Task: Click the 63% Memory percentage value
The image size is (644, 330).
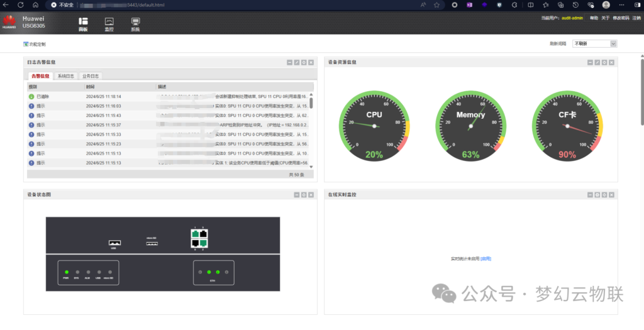Action: (470, 155)
